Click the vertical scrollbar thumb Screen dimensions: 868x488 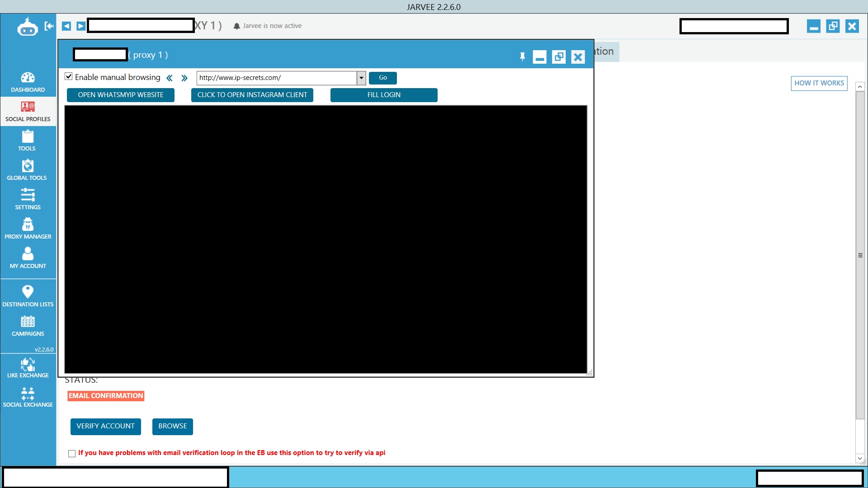pos(860,255)
